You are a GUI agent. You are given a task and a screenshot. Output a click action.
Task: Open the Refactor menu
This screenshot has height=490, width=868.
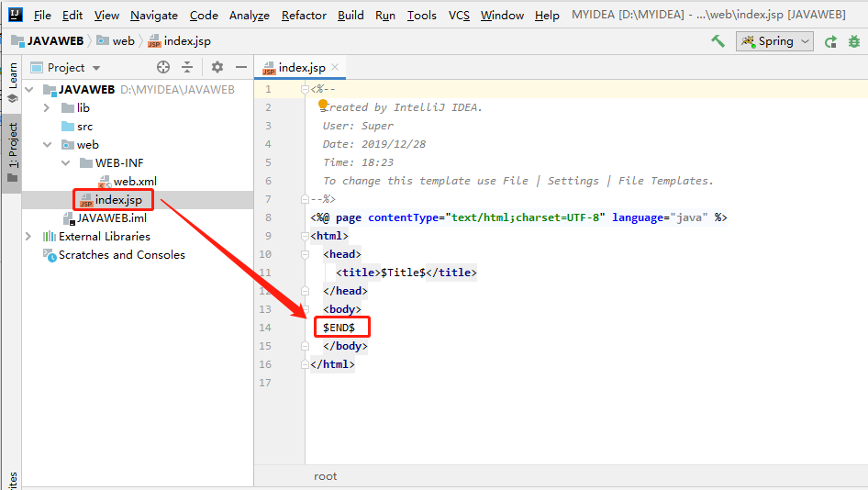(x=304, y=16)
